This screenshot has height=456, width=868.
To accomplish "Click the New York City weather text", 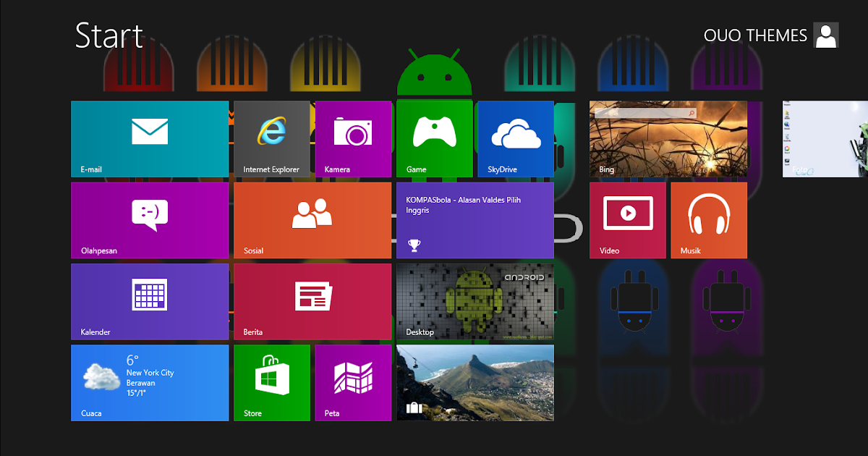I will 150,373.
